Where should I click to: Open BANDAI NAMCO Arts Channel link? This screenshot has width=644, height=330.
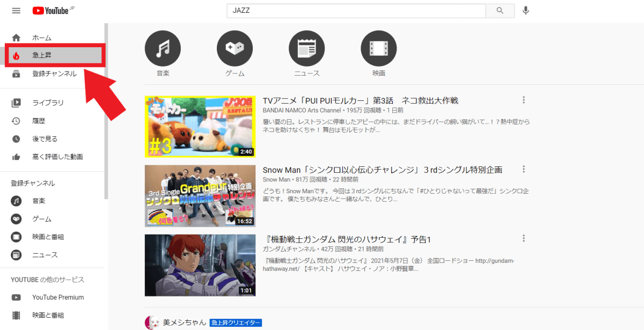coord(302,110)
